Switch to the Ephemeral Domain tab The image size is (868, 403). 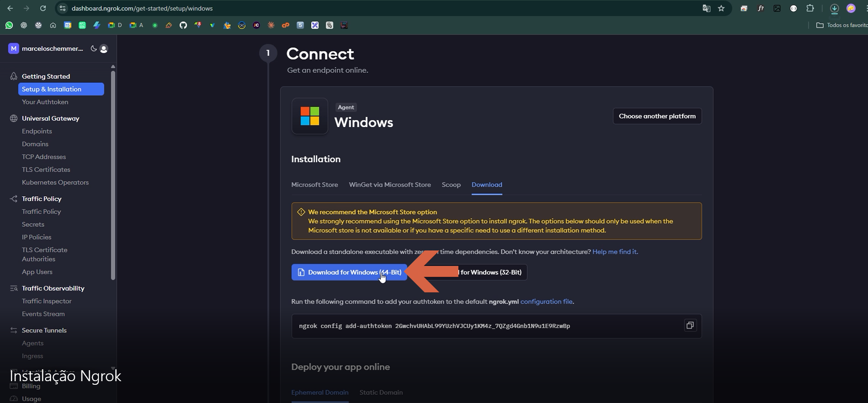(x=320, y=392)
